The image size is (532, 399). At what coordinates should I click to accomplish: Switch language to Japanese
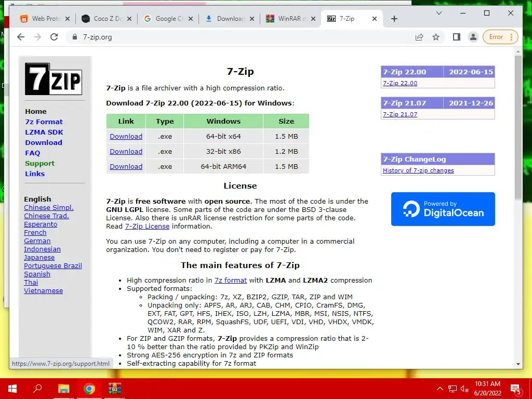pos(39,258)
